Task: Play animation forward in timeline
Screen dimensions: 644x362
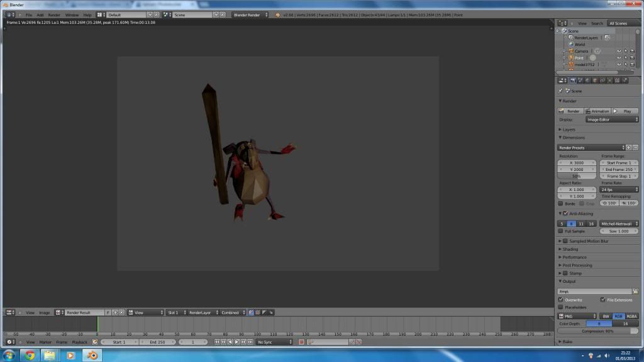Action: point(237,342)
